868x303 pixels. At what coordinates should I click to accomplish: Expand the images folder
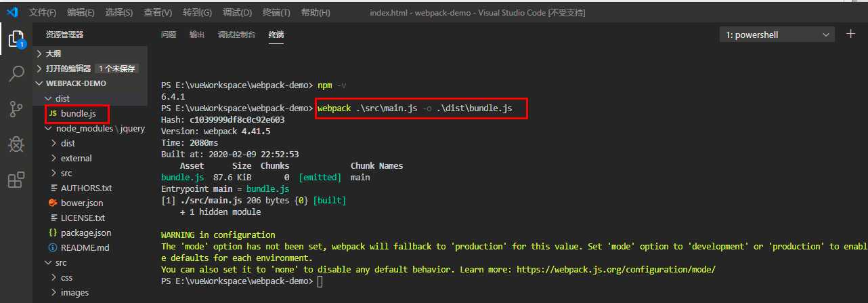(x=90, y=292)
